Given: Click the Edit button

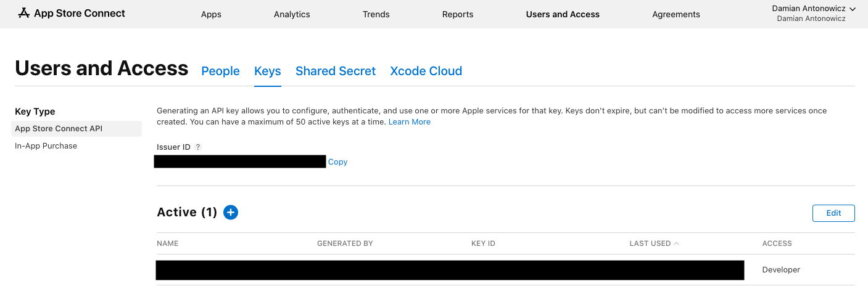Looking at the screenshot, I should [833, 213].
